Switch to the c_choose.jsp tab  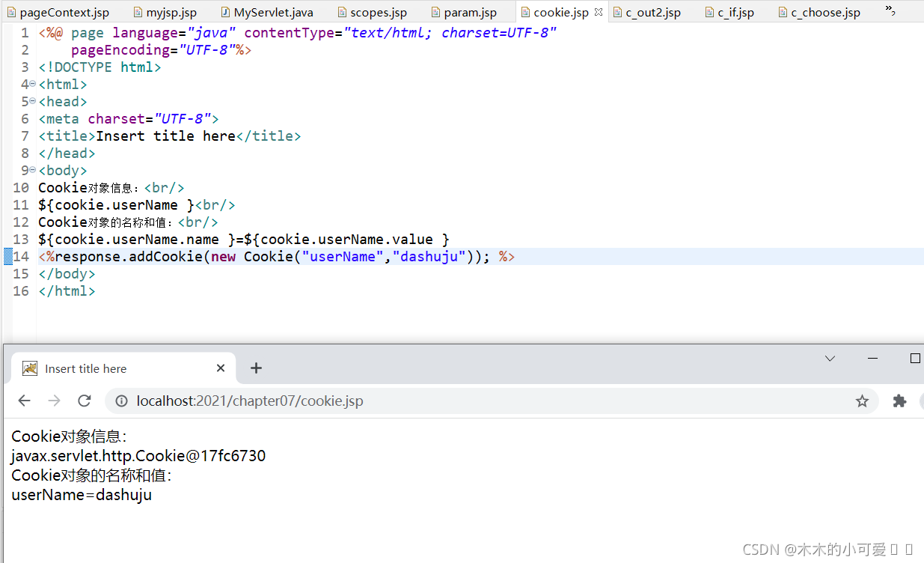[823, 12]
